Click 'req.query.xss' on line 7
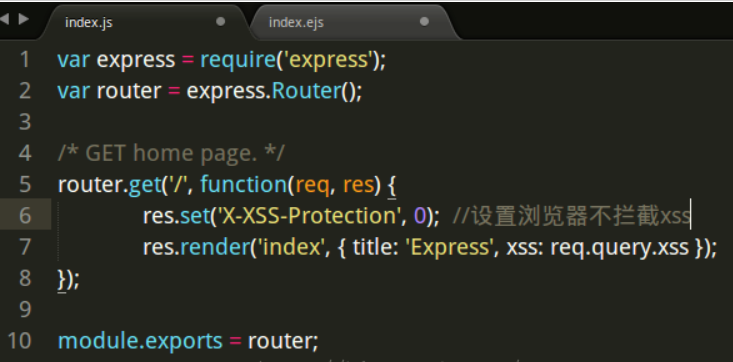 (x=619, y=247)
